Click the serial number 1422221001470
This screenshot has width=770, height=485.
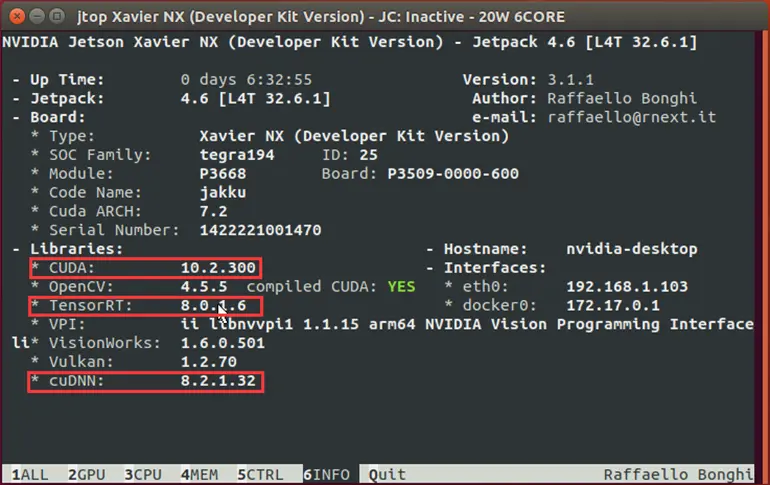coord(260,230)
